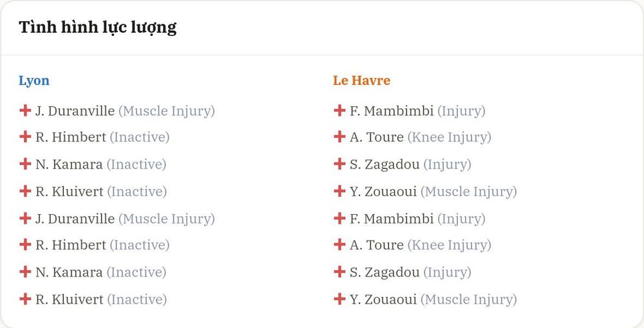Click the red cross beside first S. Zagadou entry
This screenshot has width=644, height=328.
(339, 164)
